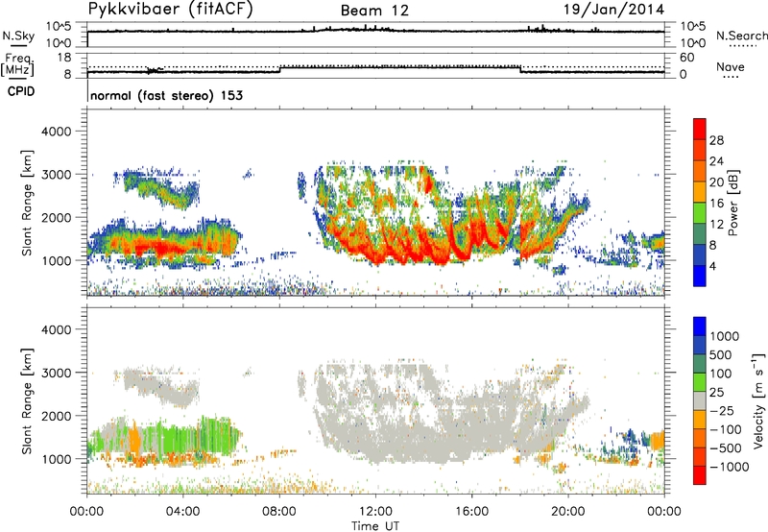This screenshot has height=532, width=768.
Task: Click the '18' frequency axis value
Action: click(64, 58)
